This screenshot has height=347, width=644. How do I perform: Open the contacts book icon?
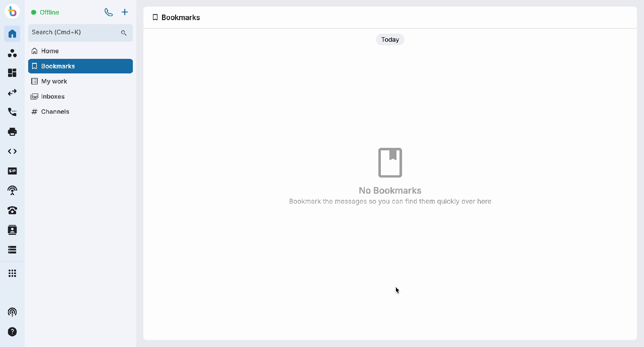[x=12, y=230]
